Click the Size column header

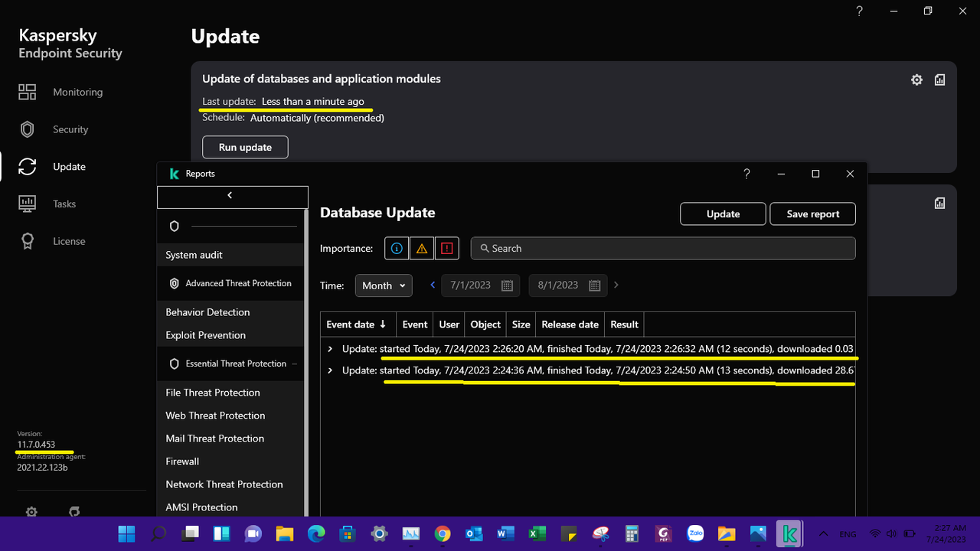pyautogui.click(x=521, y=324)
